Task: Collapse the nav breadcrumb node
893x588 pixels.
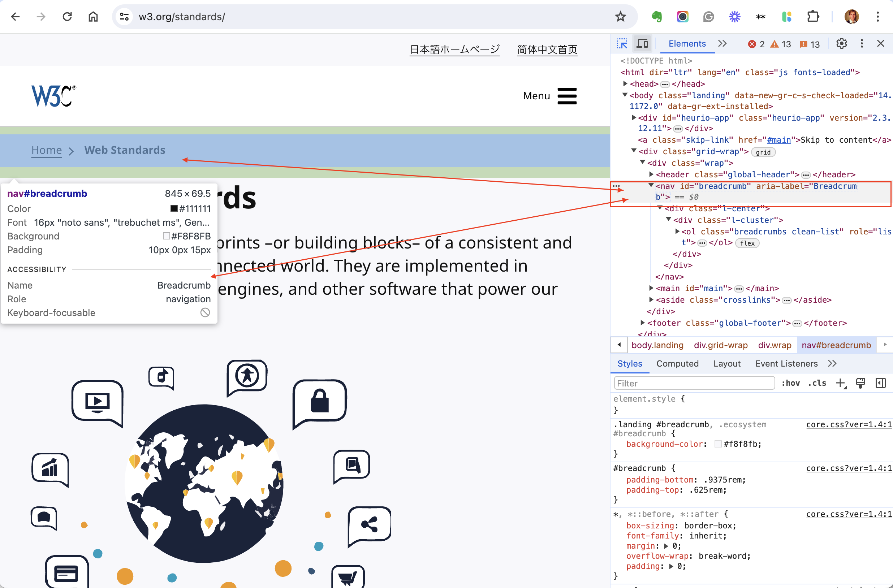Action: (651, 185)
